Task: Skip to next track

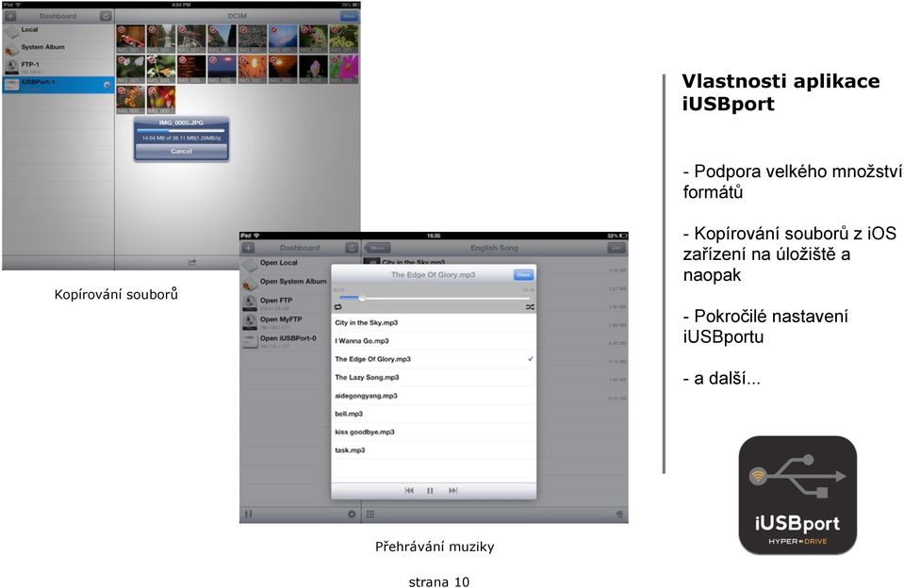Action: click(453, 491)
